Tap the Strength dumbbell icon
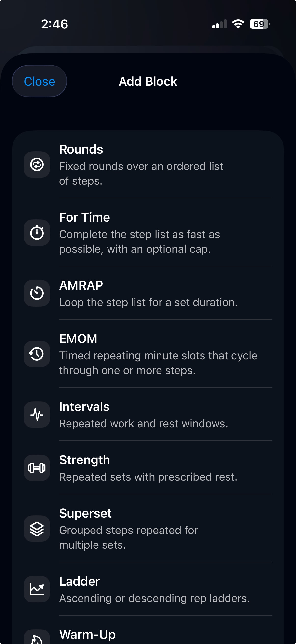This screenshot has width=296, height=644. 37,468
